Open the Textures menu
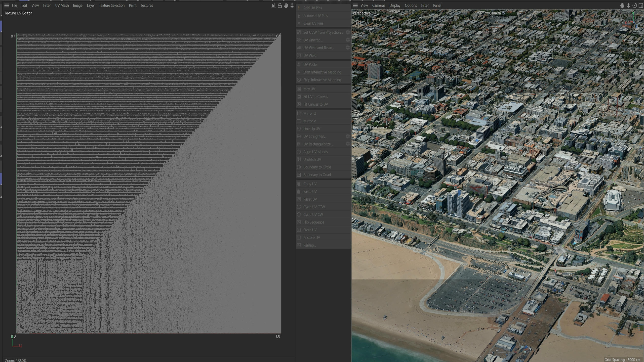The width and height of the screenshot is (644, 362). click(x=147, y=5)
